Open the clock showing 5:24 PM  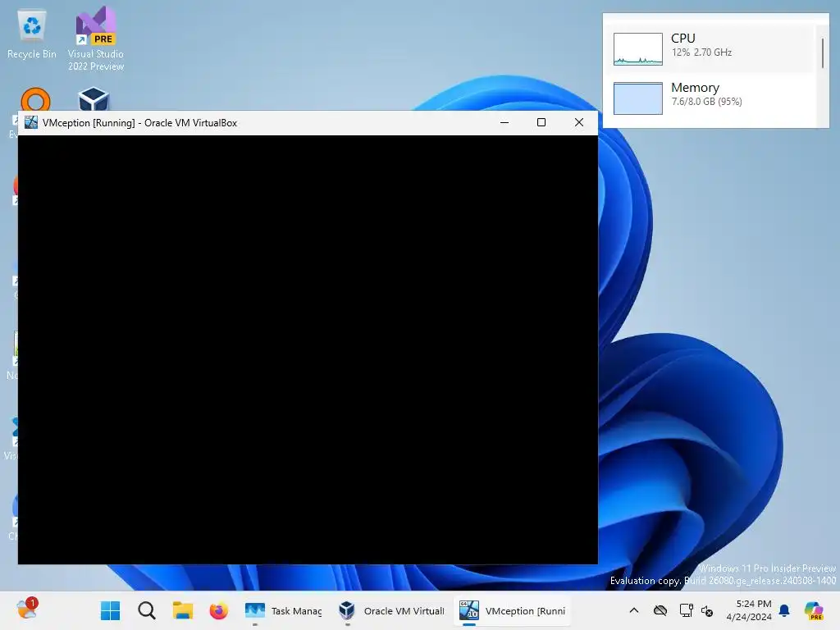pos(749,610)
